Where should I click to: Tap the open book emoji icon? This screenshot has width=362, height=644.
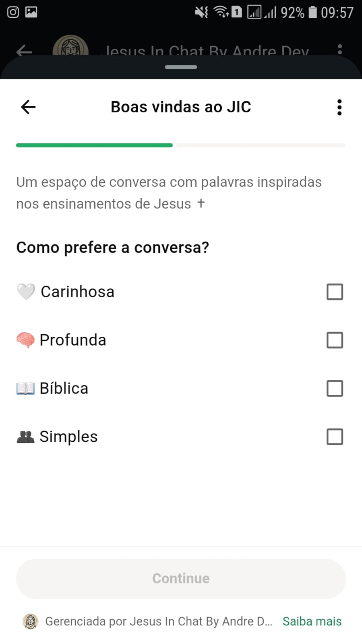click(x=25, y=389)
